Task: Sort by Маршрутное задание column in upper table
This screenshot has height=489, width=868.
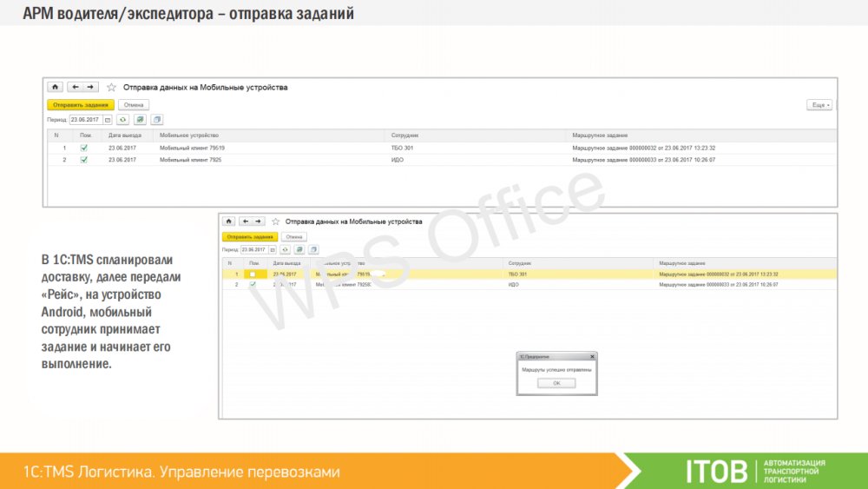Action: tap(600, 135)
